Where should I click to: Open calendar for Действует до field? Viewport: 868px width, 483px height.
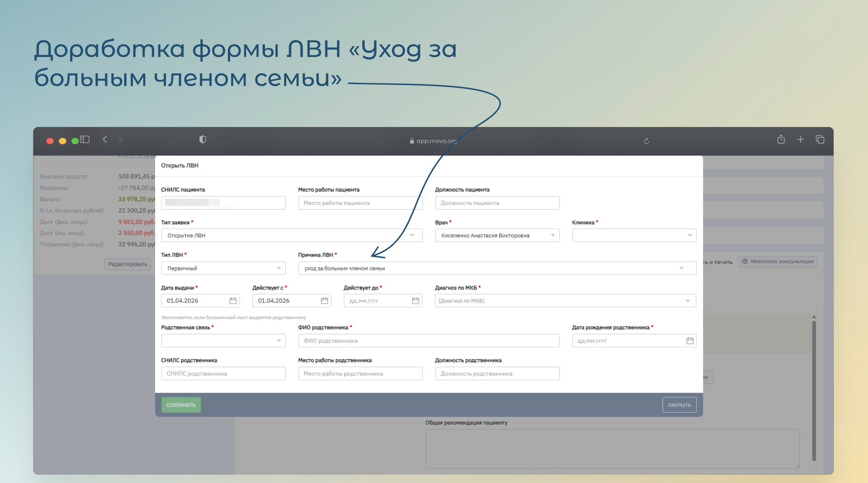point(415,301)
